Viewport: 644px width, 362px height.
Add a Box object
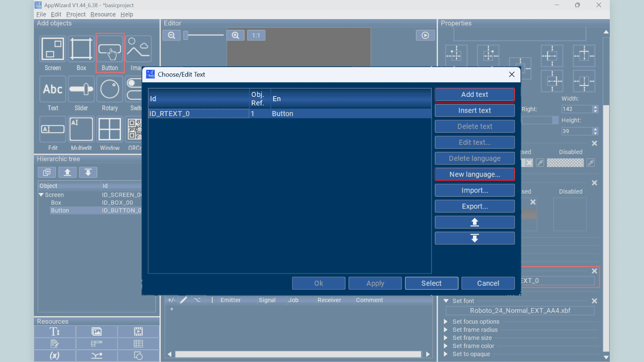pyautogui.click(x=81, y=49)
